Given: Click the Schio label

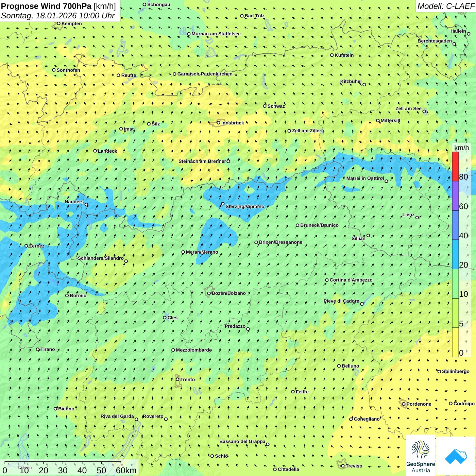Looking at the screenshot, I should click(x=221, y=456).
